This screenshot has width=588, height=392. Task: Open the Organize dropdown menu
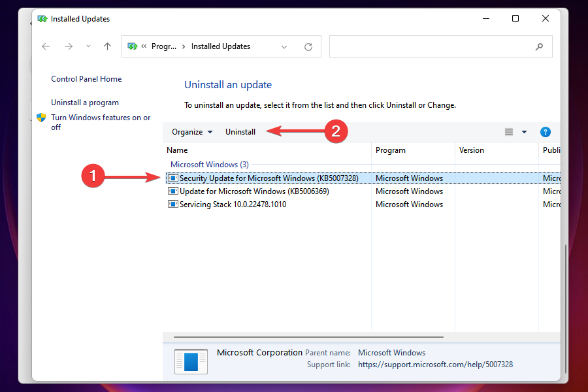(x=191, y=131)
